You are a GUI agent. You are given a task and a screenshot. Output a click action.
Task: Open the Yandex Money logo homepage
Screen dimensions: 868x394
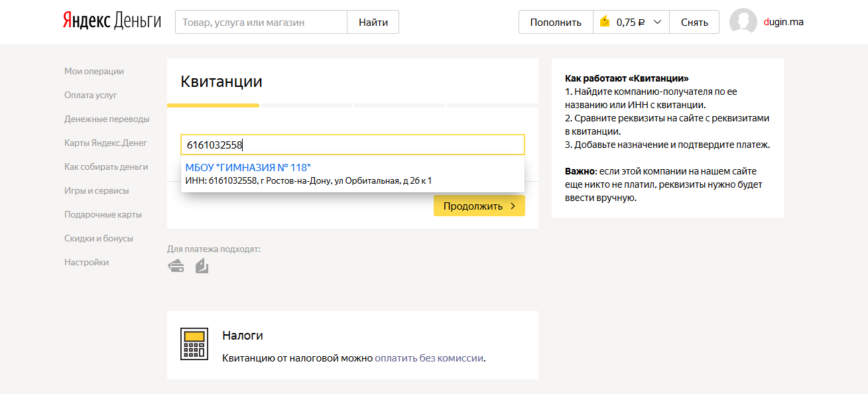(x=112, y=21)
